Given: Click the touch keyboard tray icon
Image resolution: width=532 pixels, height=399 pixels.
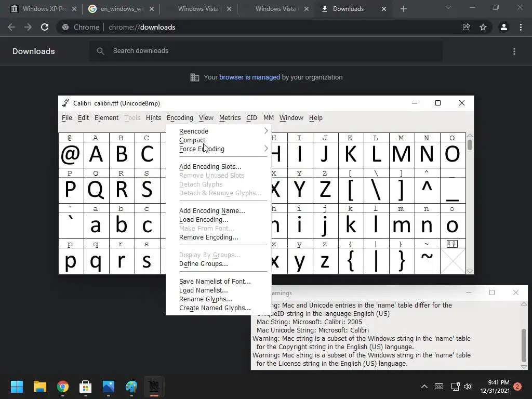Looking at the screenshot, I should [438, 387].
